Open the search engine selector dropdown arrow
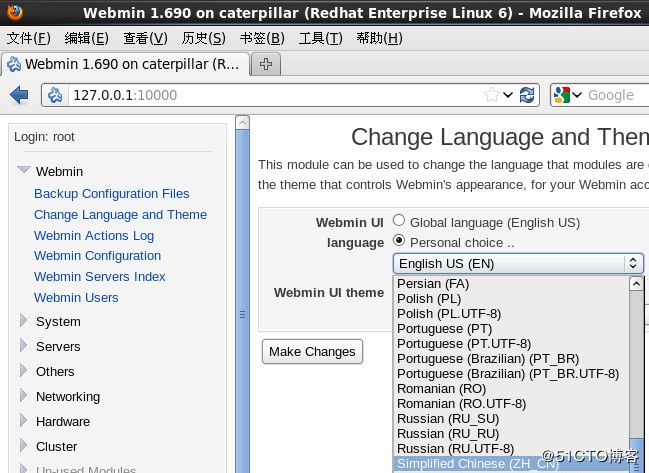 coord(577,95)
